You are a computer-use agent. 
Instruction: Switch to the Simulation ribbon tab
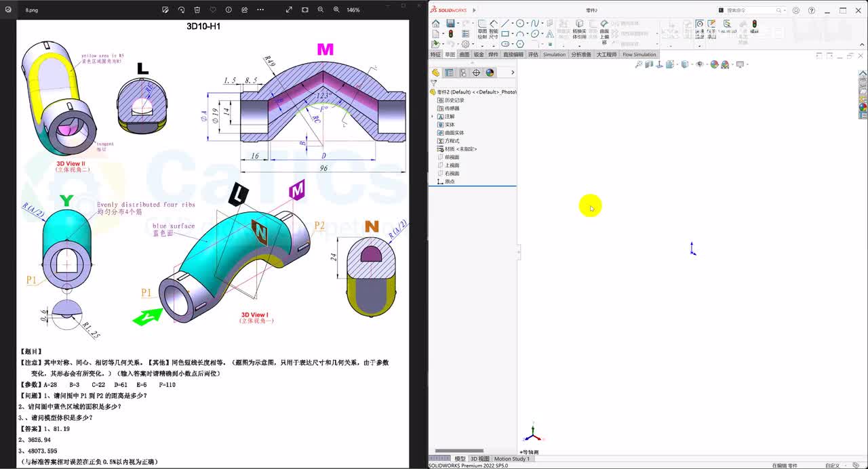coord(554,54)
